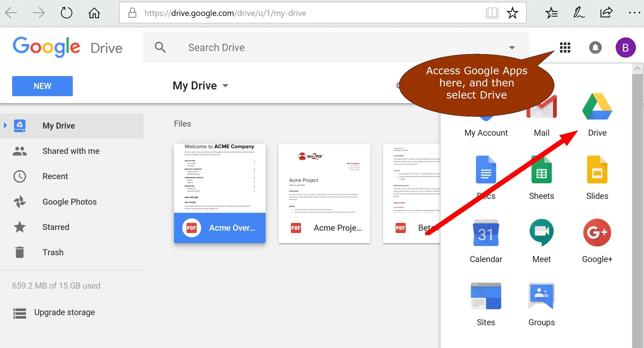Screen dimensions: 644x348
Task: Select Google Meet icon
Action: 541,233
